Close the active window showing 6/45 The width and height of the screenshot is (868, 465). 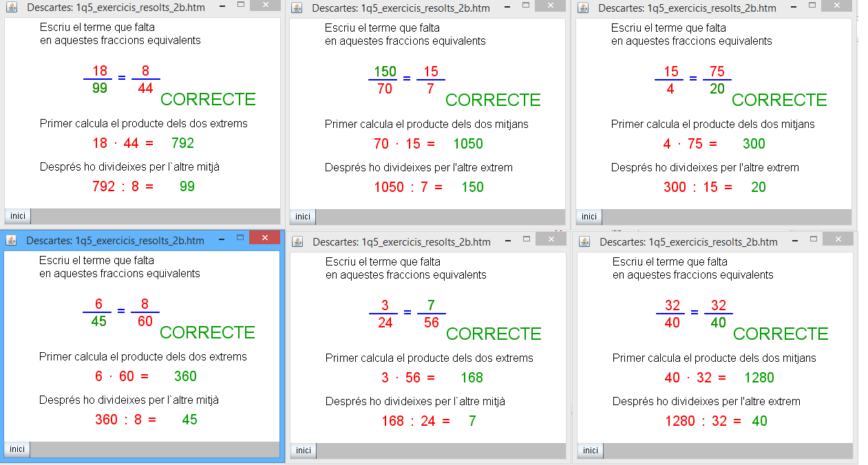[264, 237]
